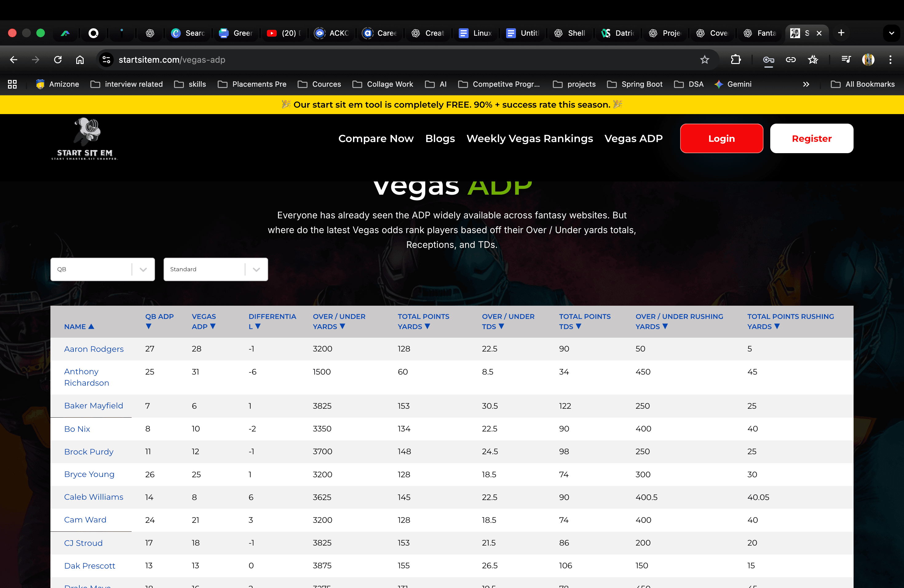The width and height of the screenshot is (904, 588).
Task: Reload the page with the refresh icon
Action: [58, 60]
